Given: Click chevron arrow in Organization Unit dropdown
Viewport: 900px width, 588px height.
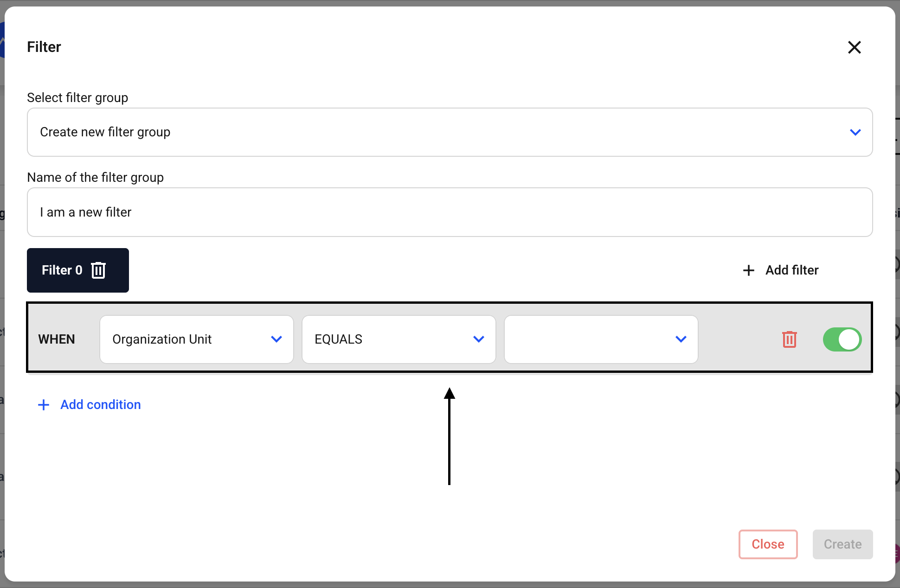Looking at the screenshot, I should pos(276,339).
